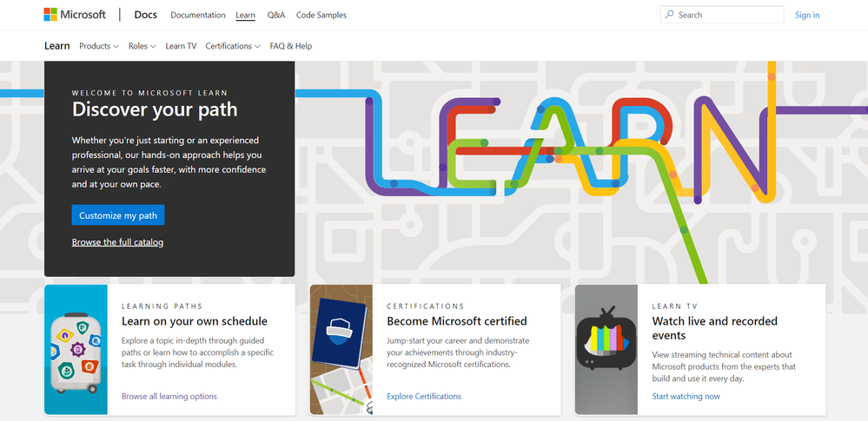
Task: Click the Microsoft logo
Action: point(75,15)
